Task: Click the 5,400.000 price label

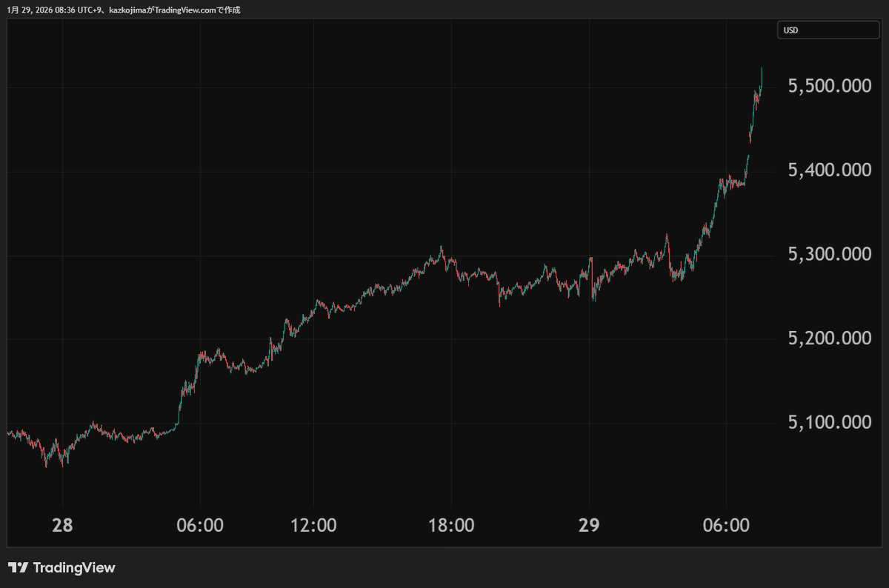Action: pyautogui.click(x=829, y=170)
